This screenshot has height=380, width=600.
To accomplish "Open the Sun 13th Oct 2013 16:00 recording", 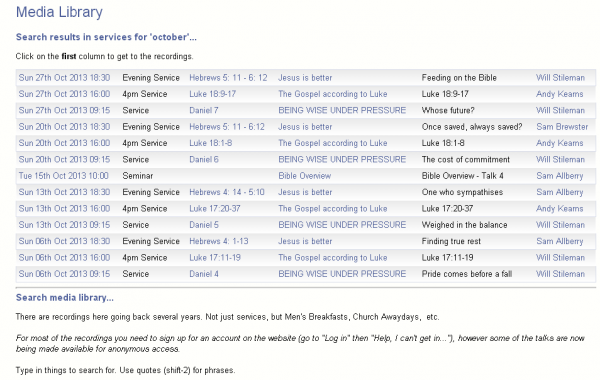I will click(x=64, y=209).
